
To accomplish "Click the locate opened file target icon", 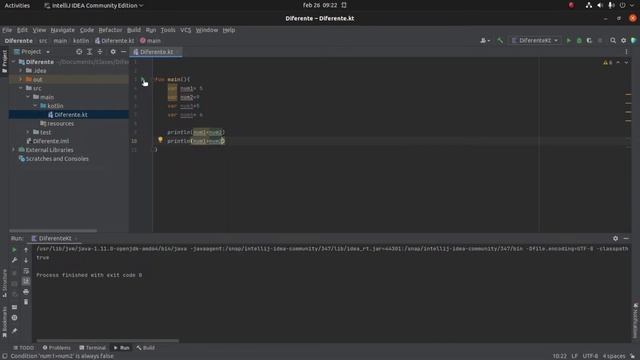I will [x=79, y=52].
